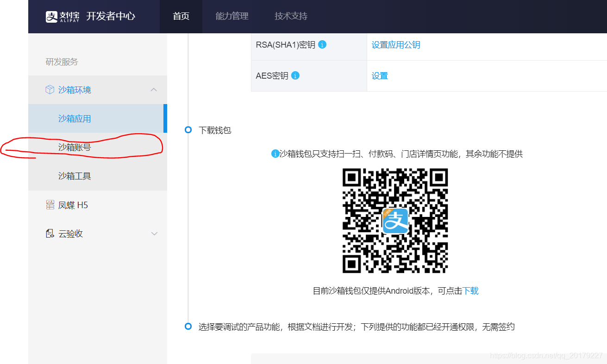Open 沙箱账号 in the sidebar

click(x=98, y=147)
